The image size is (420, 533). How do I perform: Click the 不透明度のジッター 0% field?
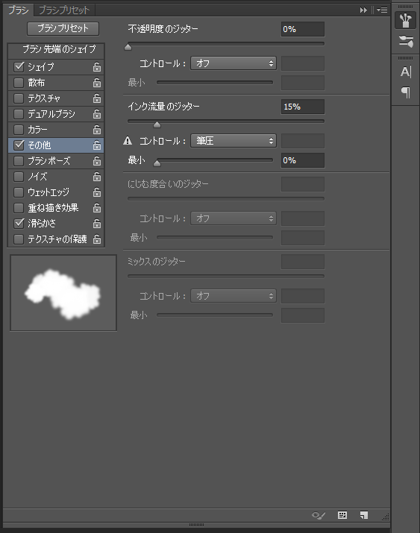pyautogui.click(x=302, y=29)
